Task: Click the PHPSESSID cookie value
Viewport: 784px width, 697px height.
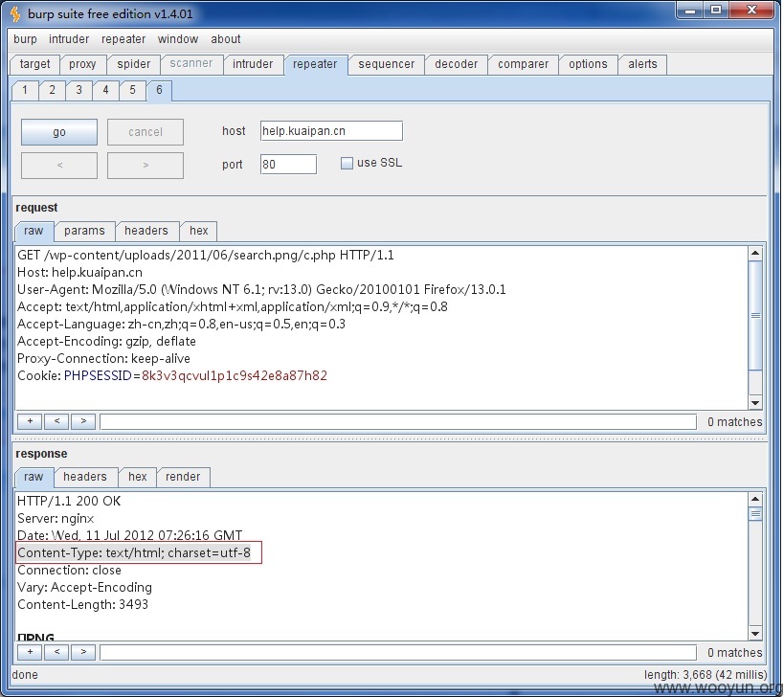Action: 234,375
